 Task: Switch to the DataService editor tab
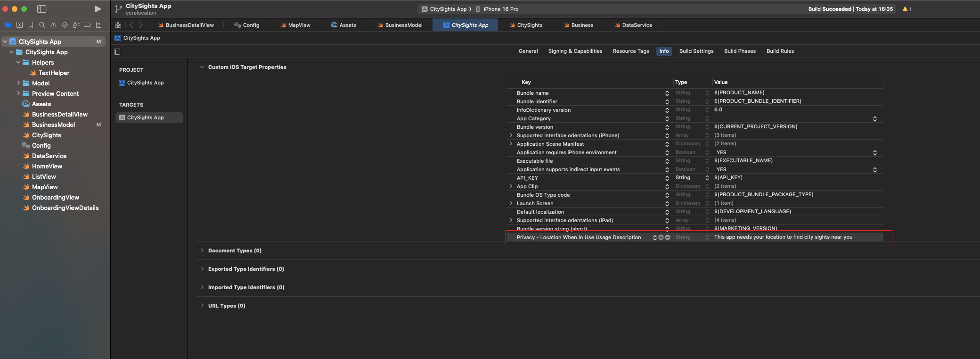pos(633,25)
